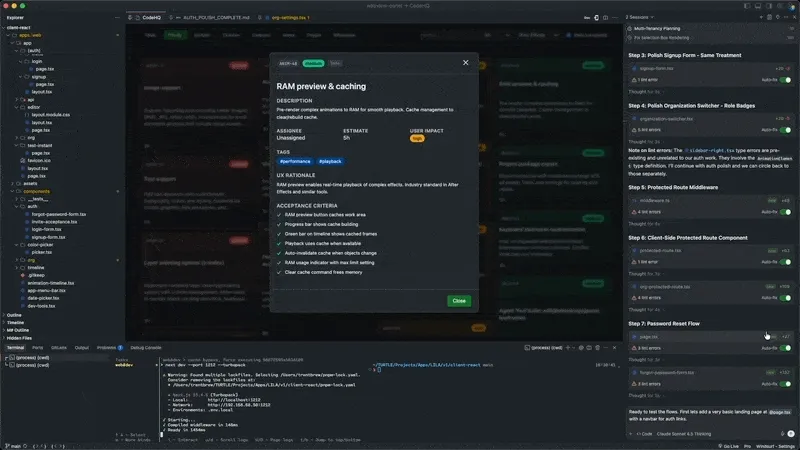Toggle Auto-fix for signup-form.tsx
The width and height of the screenshot is (800, 450).
point(786,78)
